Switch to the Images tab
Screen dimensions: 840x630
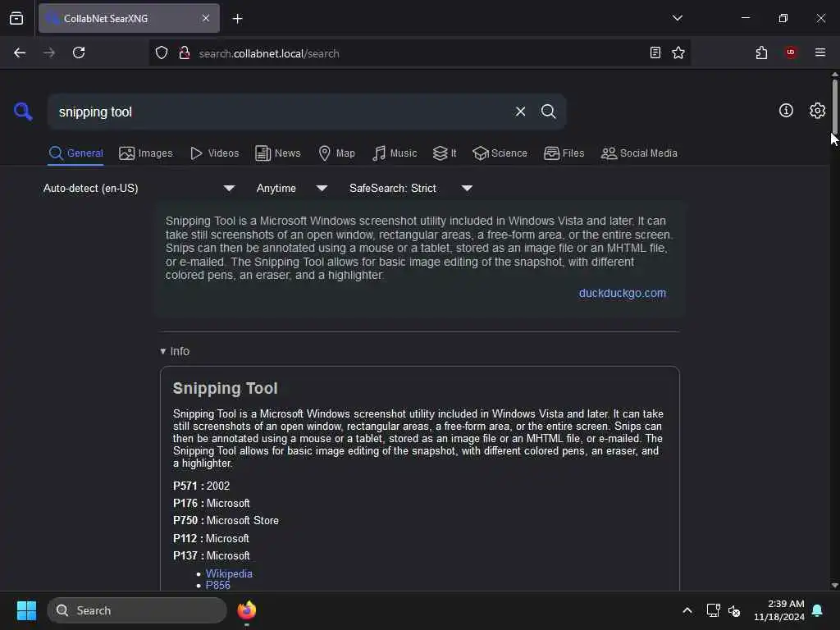(x=146, y=153)
